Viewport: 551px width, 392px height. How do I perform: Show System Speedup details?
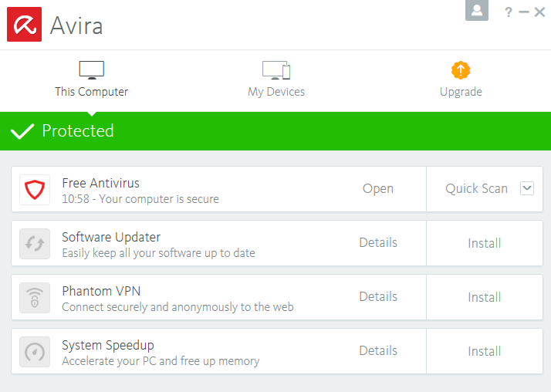pos(378,351)
